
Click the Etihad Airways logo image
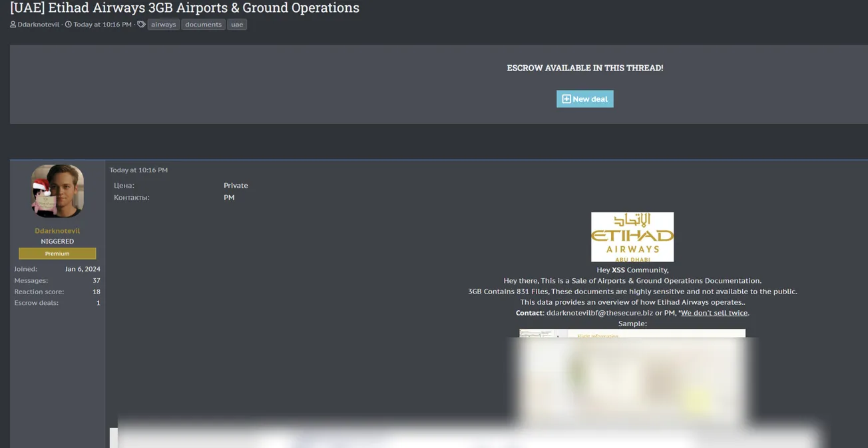632,237
